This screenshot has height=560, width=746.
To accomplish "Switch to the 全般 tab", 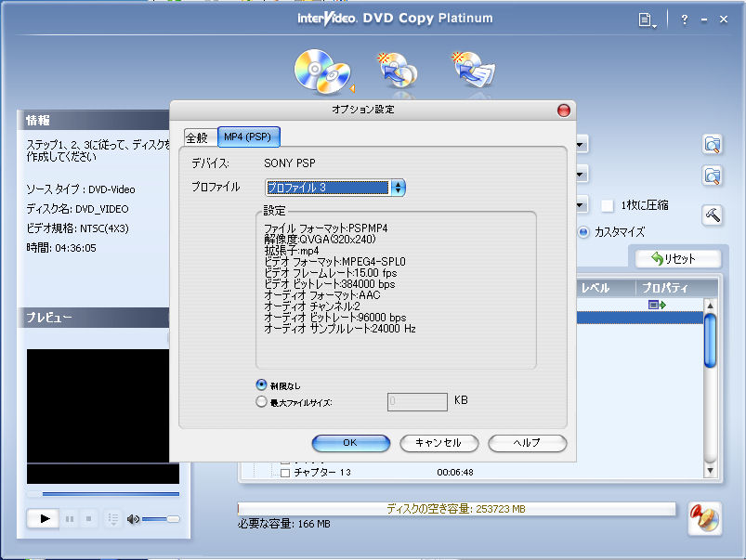I will (197, 137).
